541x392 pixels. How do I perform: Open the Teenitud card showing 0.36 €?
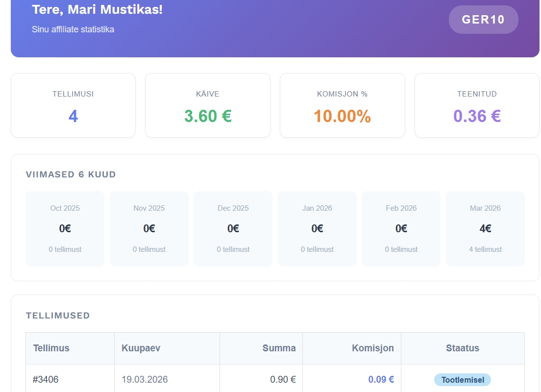pyautogui.click(x=477, y=105)
